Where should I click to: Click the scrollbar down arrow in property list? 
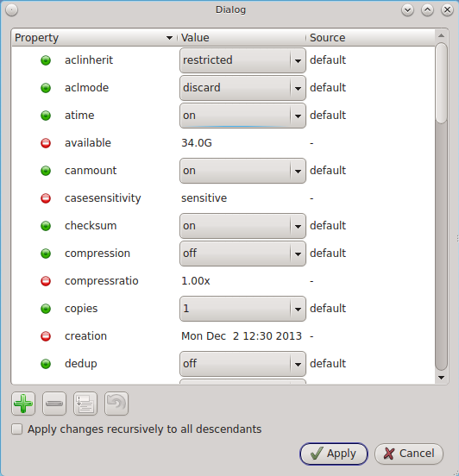[x=442, y=378]
